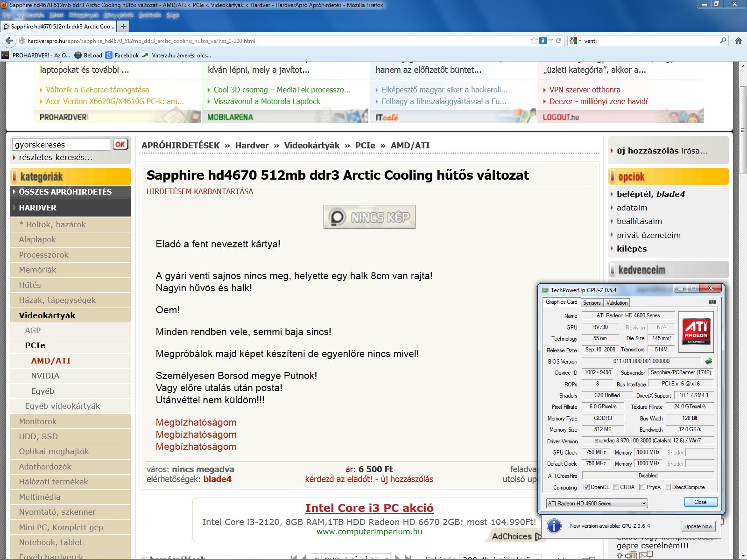747x560 pixels.
Task: Click the search box containing venti
Action: pos(648,41)
